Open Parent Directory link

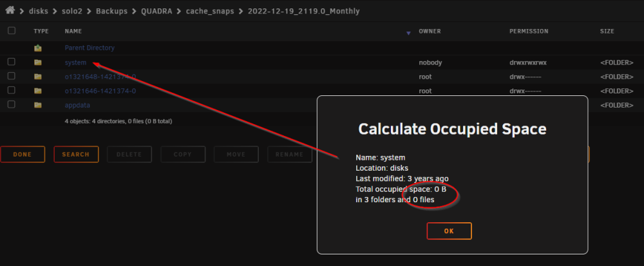pyautogui.click(x=90, y=48)
